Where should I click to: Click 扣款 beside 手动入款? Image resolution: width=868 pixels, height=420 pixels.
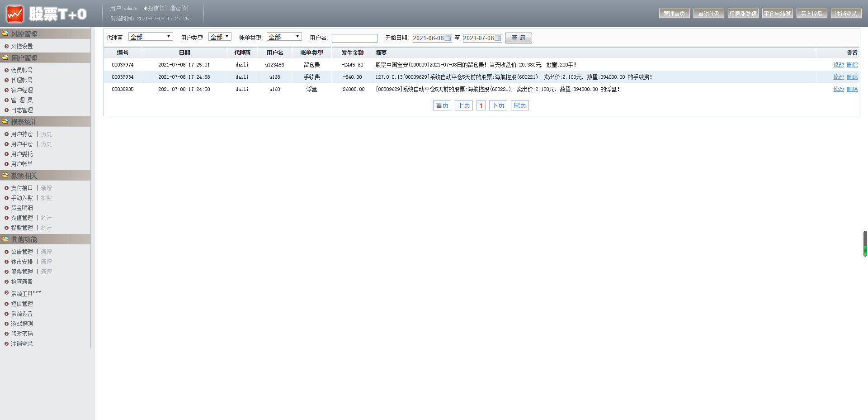46,198
